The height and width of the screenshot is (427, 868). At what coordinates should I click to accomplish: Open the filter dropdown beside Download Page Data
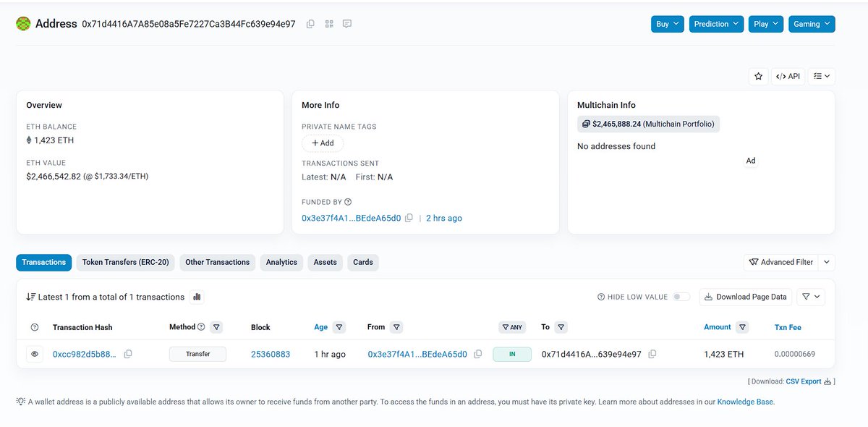point(811,297)
